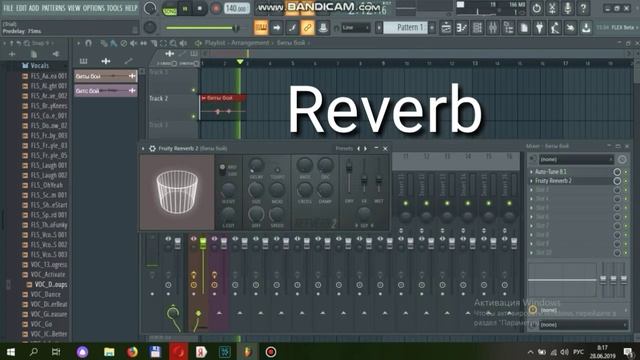
Task: Open the plugin picker plug icon
Action: coord(540,28)
